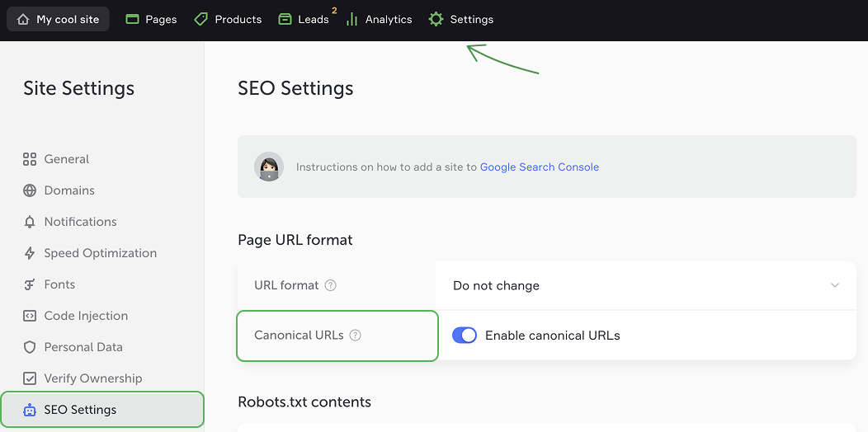Click the Speed Optimization lightning icon
The height and width of the screenshot is (432, 868).
coord(30,253)
